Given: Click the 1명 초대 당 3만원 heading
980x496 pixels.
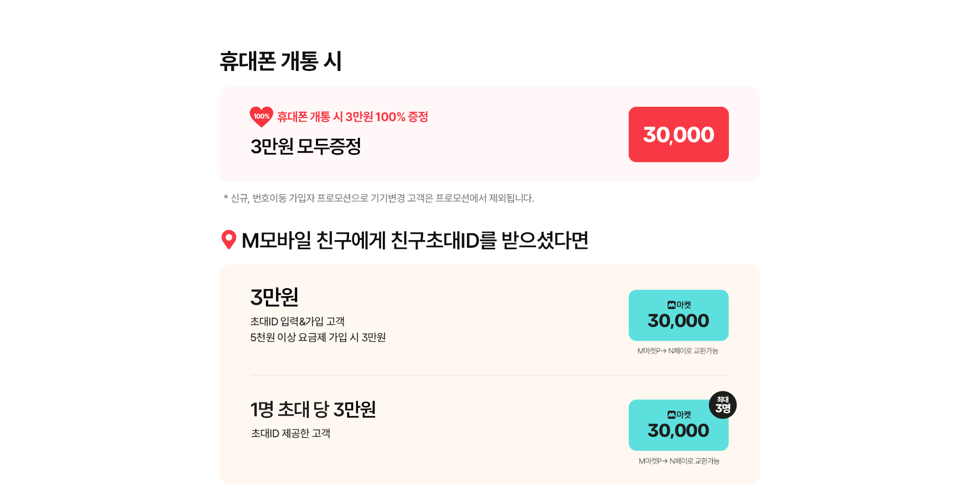Looking at the screenshot, I should point(313,410).
